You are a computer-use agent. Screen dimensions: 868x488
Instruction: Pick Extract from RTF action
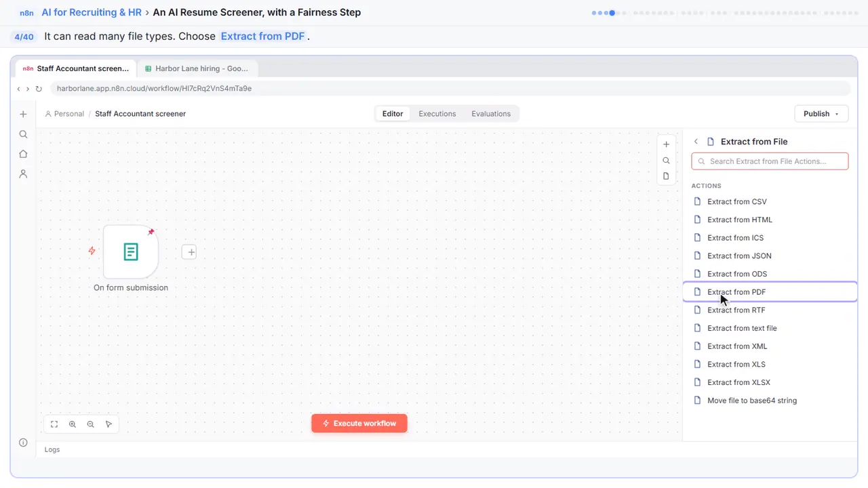click(x=770, y=310)
